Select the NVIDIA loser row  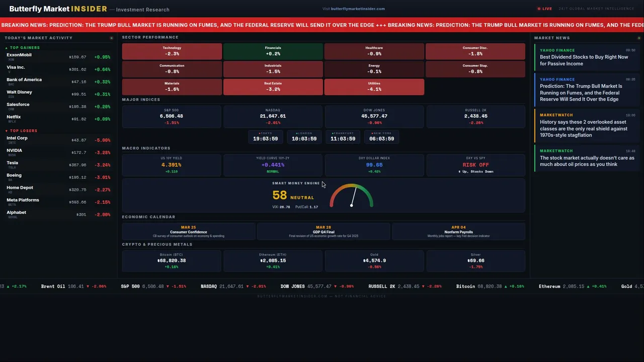(58, 152)
